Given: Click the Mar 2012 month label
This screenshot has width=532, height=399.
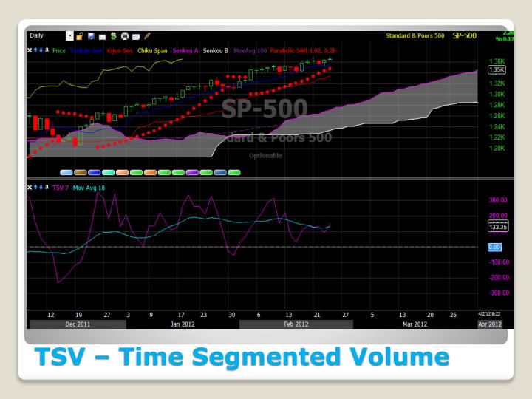Looking at the screenshot, I should (x=415, y=324).
